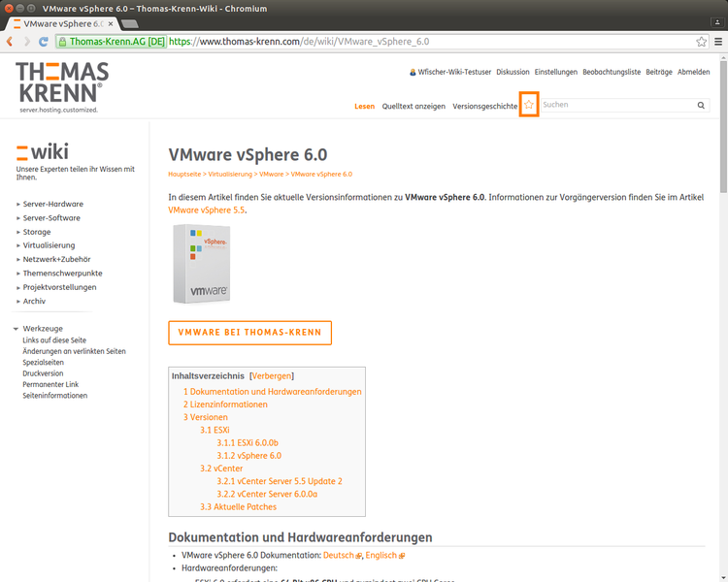The width and height of the screenshot is (728, 582).
Task: Click the browser address bar URL
Action: pyautogui.click(x=299, y=42)
